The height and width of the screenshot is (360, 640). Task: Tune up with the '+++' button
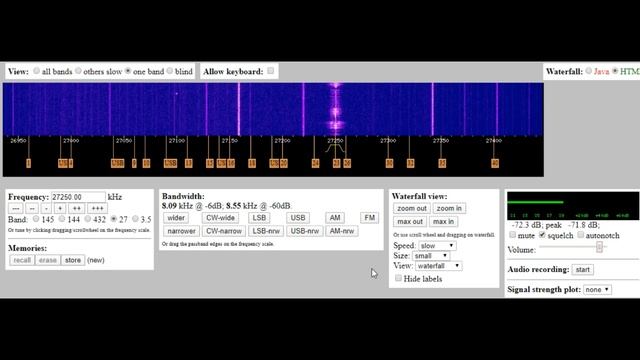tap(97, 209)
